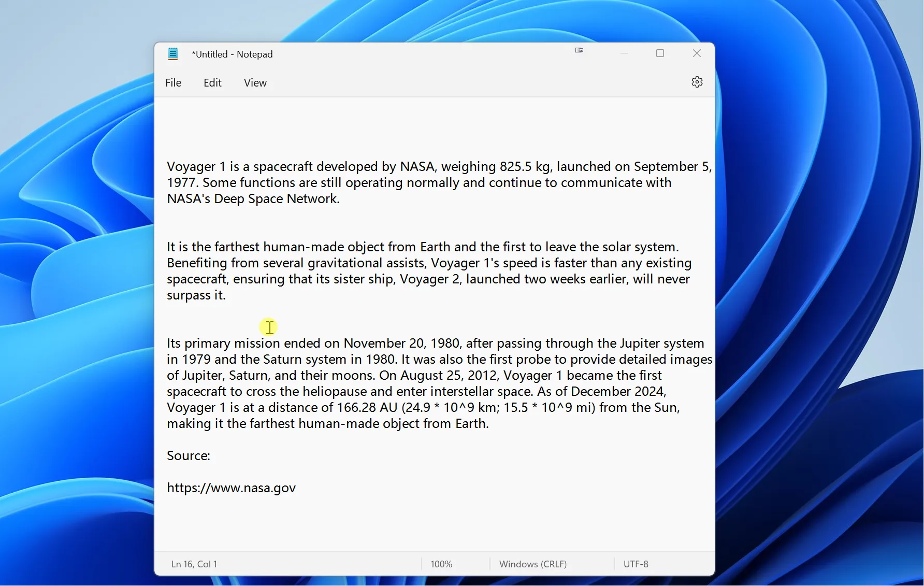Click the https://www.nasa.gov URL text

coord(231,488)
